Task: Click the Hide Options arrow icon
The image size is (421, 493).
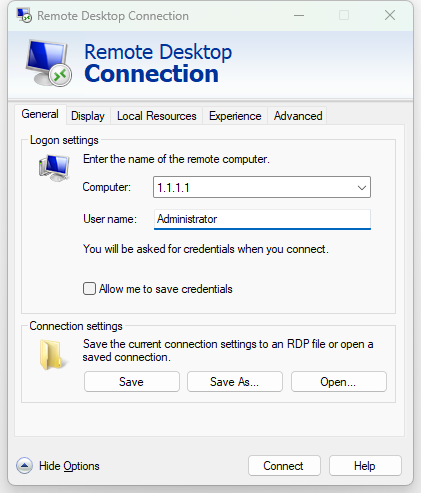Action: [24, 465]
